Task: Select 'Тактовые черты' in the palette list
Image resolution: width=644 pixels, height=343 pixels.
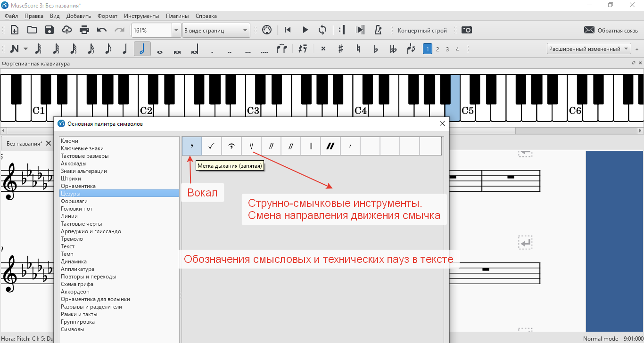Action: (x=119, y=224)
